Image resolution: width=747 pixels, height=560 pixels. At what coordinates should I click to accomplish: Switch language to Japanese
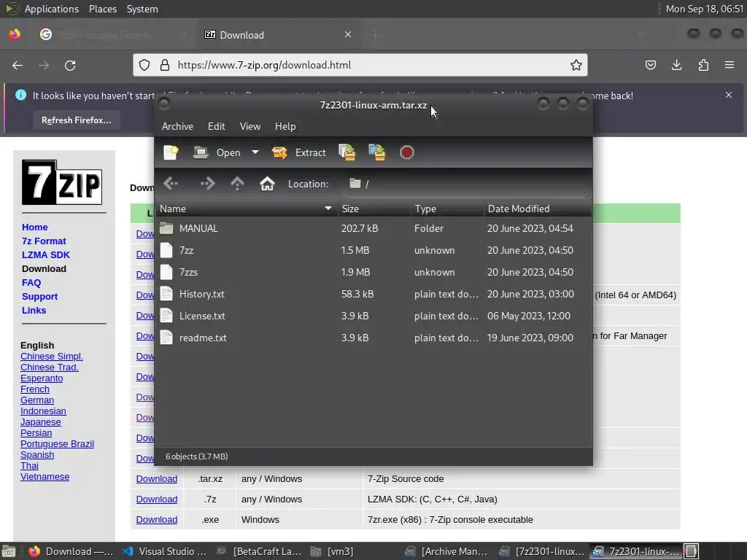41,422
